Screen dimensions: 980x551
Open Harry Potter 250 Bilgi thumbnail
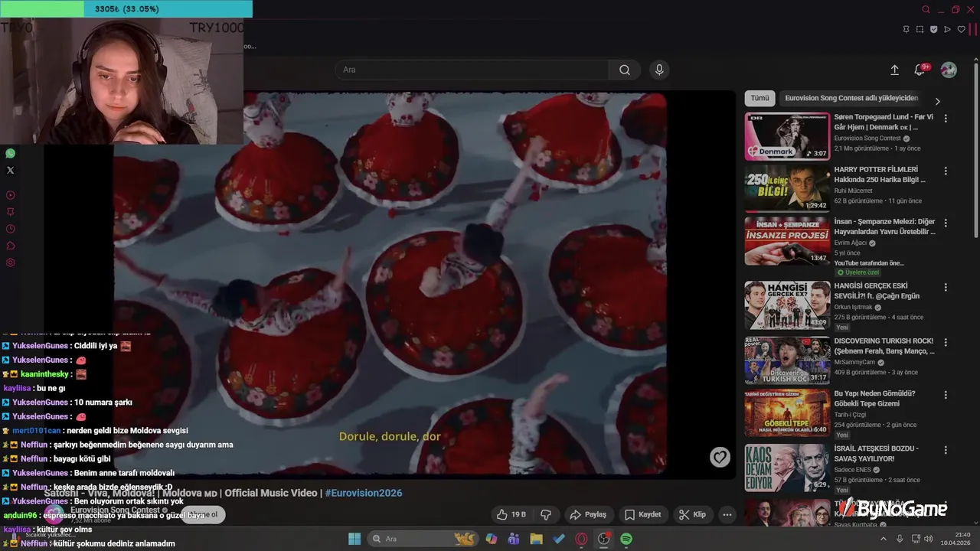tap(787, 188)
